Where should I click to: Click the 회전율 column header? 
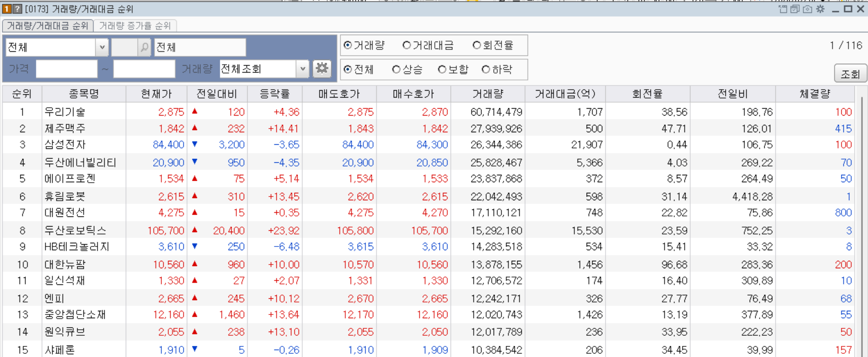click(648, 94)
